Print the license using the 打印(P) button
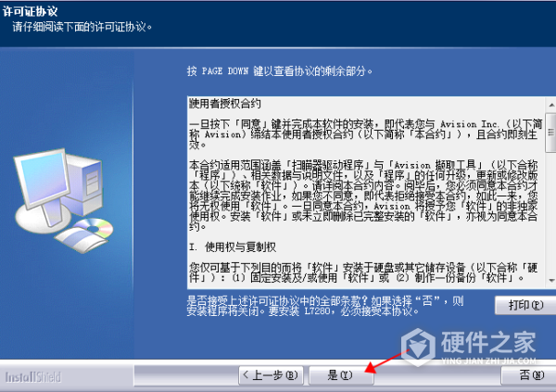Screen dimensions: 556x392 click(525, 305)
